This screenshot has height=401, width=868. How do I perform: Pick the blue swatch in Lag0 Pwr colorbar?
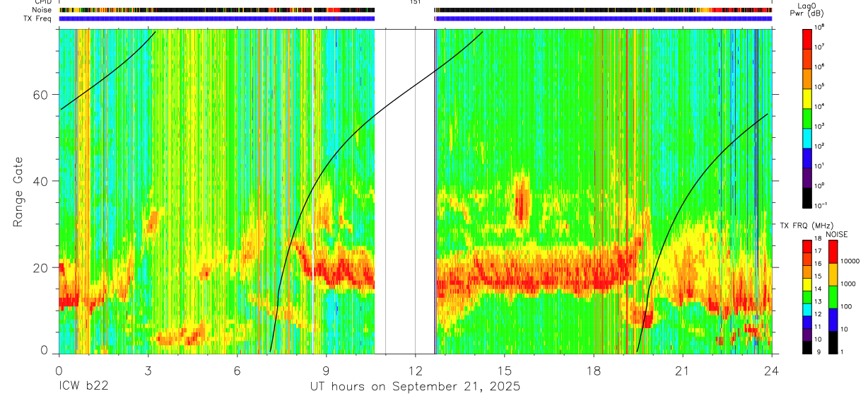[x=807, y=157]
